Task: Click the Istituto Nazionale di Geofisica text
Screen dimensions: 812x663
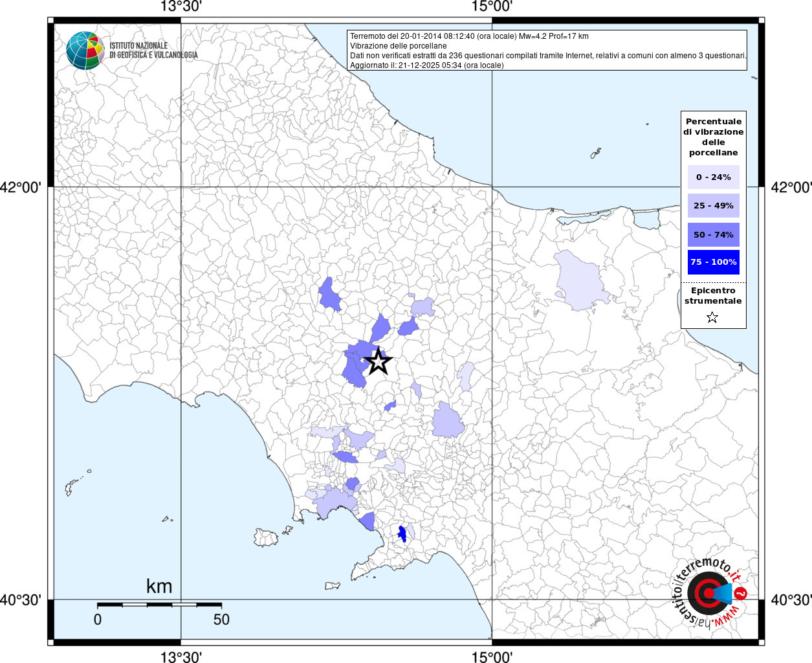Action: (153, 51)
